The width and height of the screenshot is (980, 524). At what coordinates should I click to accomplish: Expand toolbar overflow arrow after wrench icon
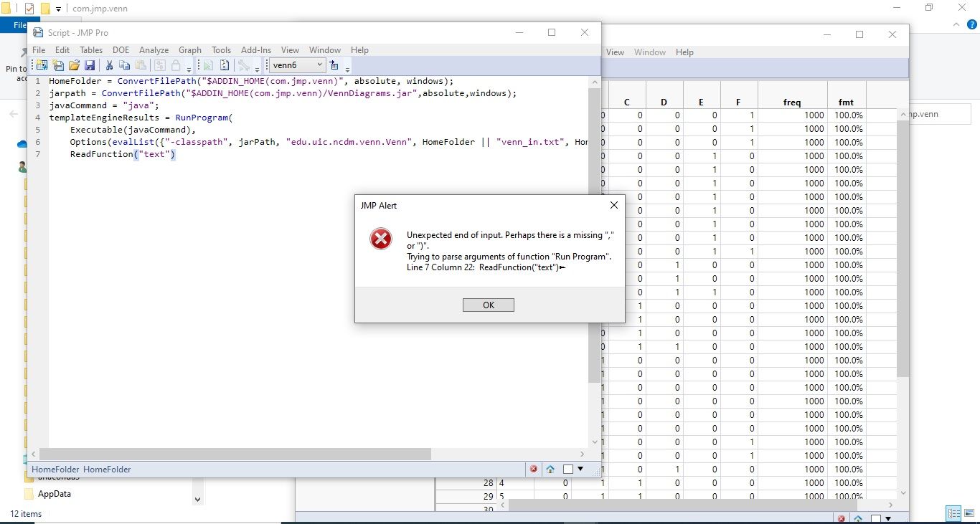[x=257, y=68]
